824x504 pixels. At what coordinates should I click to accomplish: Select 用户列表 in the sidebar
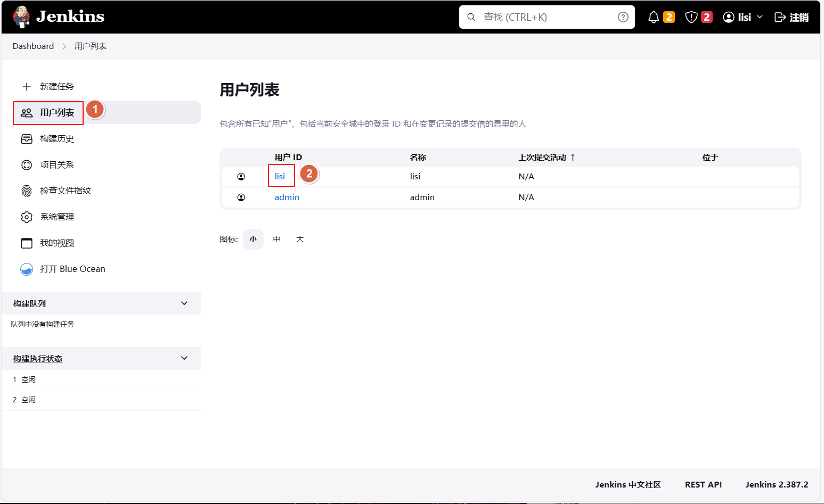107,113
